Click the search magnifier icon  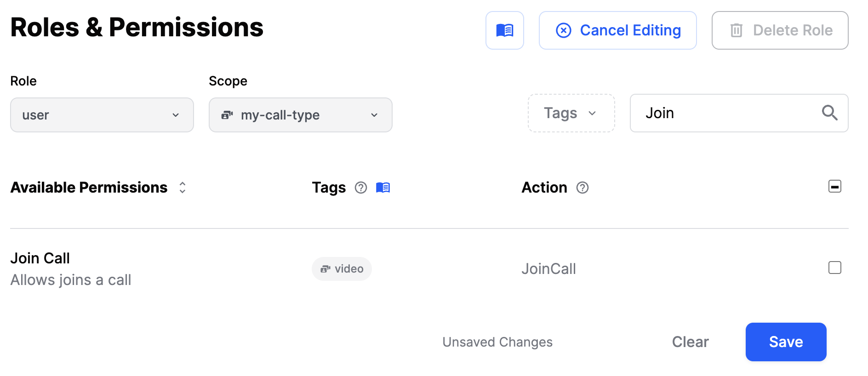(x=830, y=113)
